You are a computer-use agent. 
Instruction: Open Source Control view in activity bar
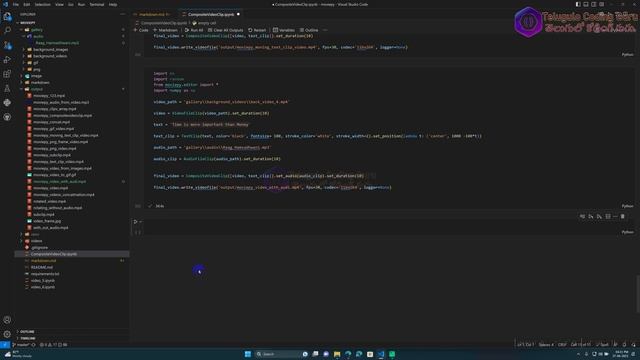coord(7,45)
